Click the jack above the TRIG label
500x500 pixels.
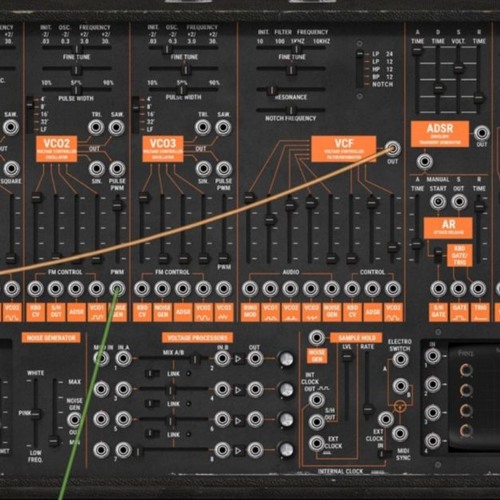click(478, 289)
